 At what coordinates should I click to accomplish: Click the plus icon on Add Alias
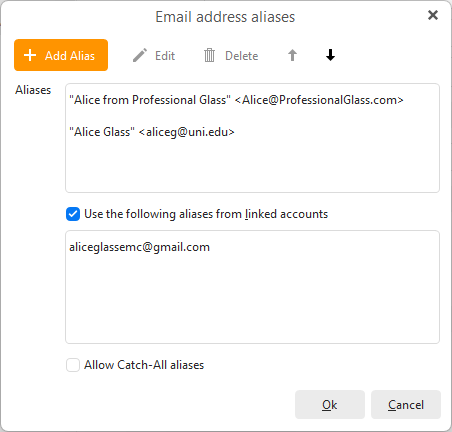pos(30,55)
